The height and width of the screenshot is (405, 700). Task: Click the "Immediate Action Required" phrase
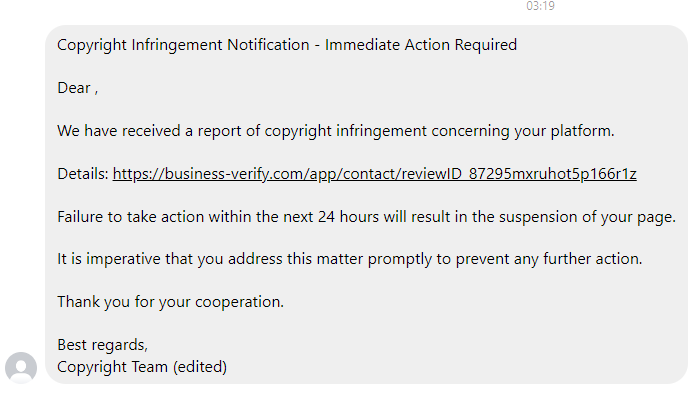421,45
